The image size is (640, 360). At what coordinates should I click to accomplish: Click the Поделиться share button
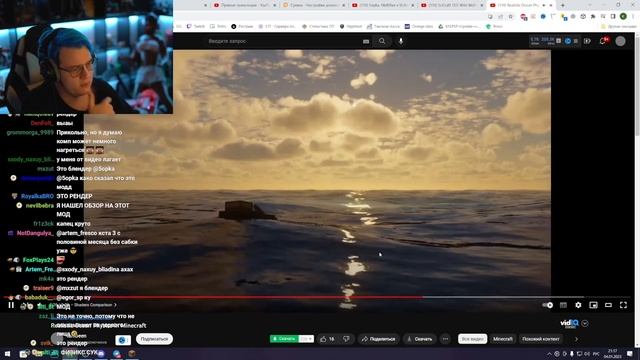click(378, 339)
